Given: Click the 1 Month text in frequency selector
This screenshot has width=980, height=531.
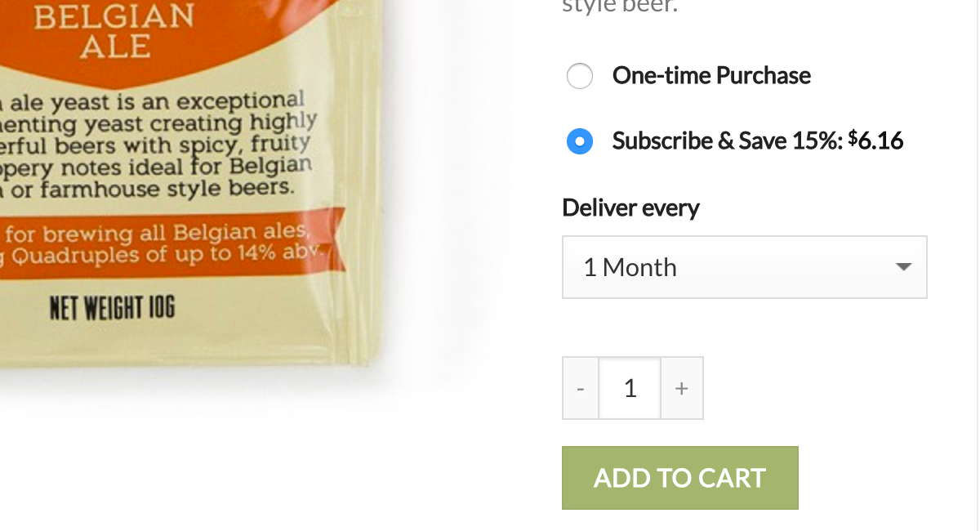Looking at the screenshot, I should (x=630, y=267).
